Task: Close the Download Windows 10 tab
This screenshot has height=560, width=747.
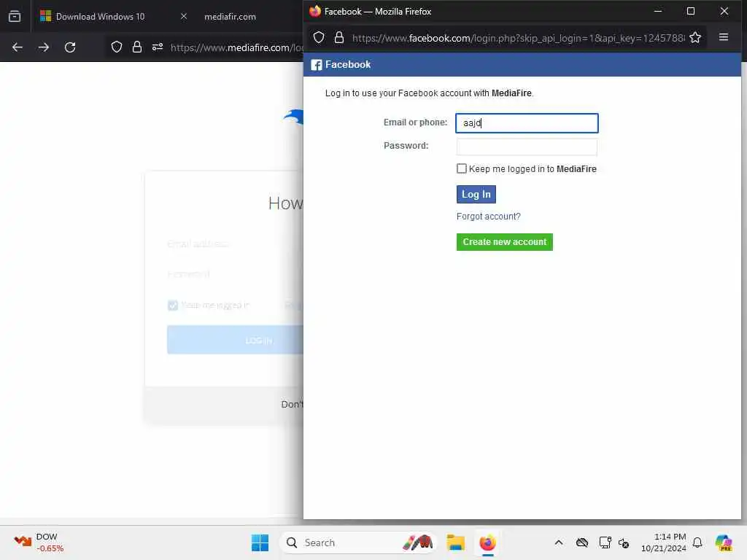Action: [x=184, y=16]
